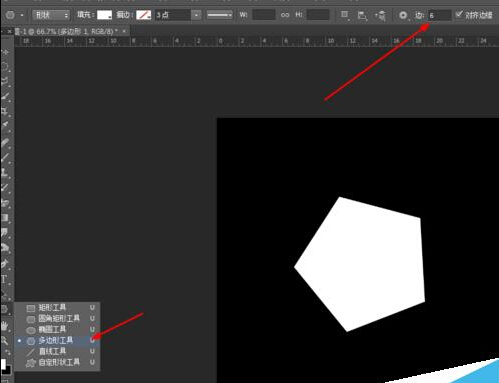Click the background color swatch

8,370
